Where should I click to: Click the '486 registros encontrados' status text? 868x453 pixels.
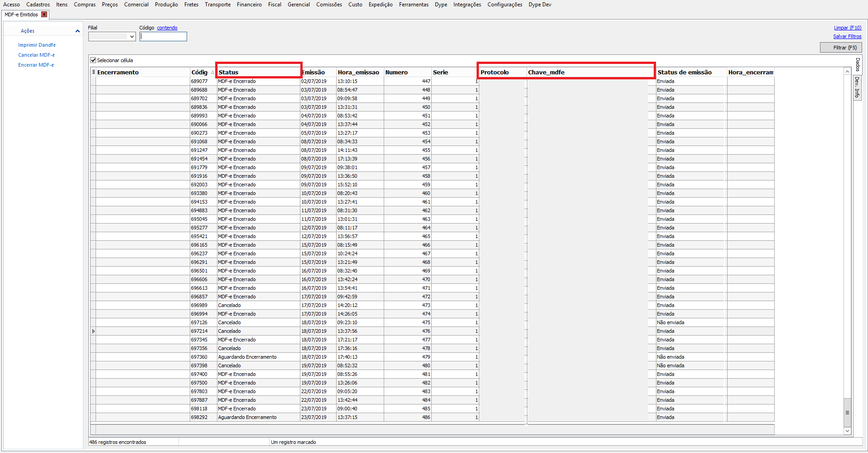point(118,442)
